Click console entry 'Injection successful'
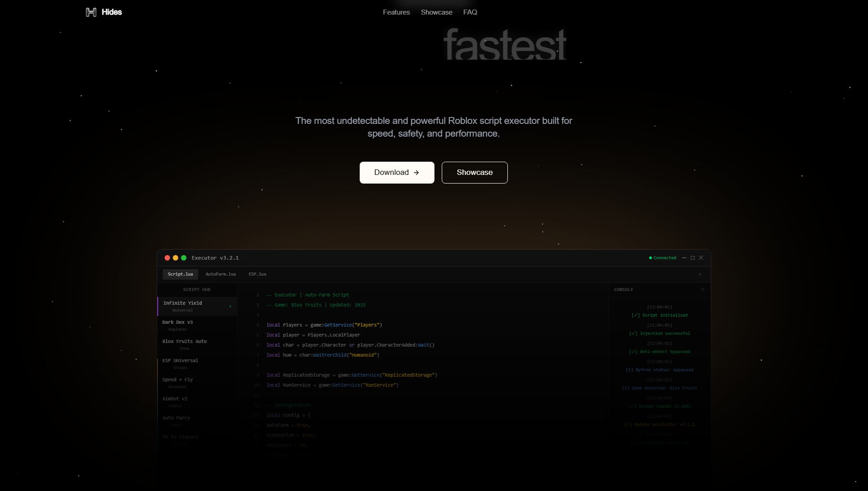 pos(659,333)
